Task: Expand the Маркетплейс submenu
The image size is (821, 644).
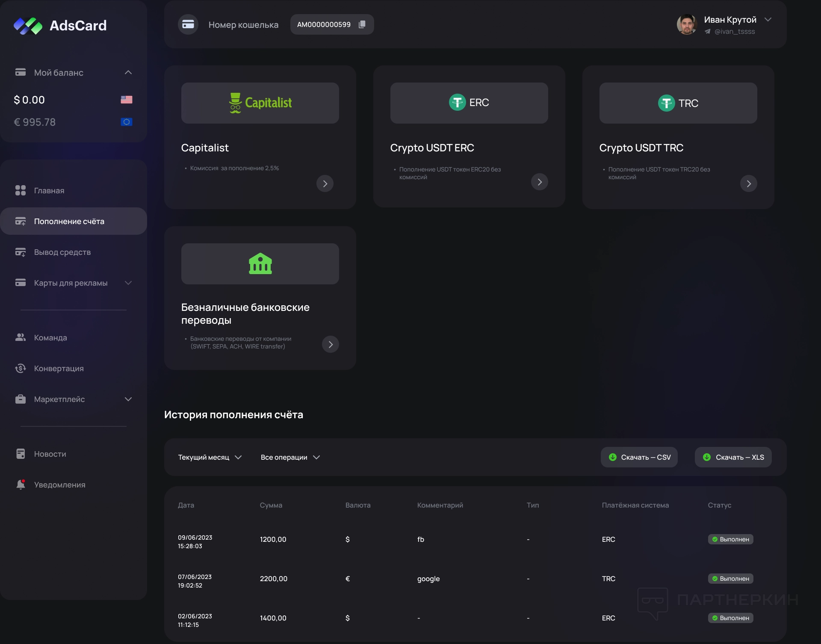Action: 128,399
